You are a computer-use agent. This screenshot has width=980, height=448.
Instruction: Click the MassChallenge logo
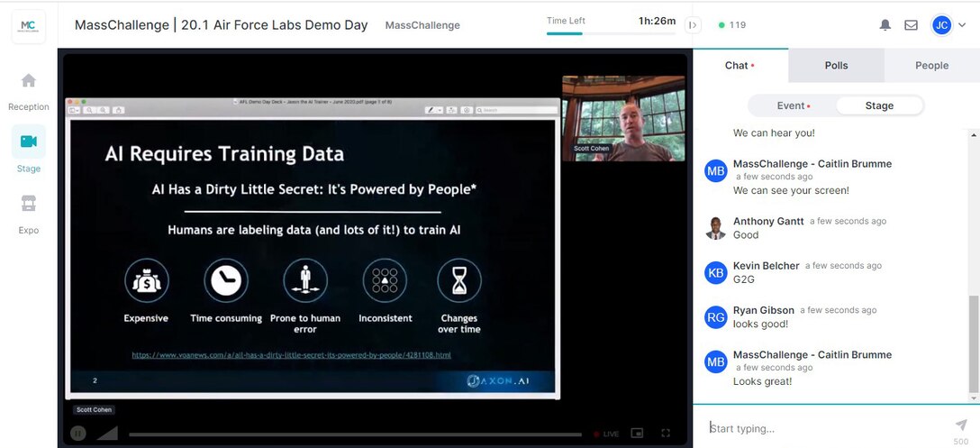tap(29, 27)
